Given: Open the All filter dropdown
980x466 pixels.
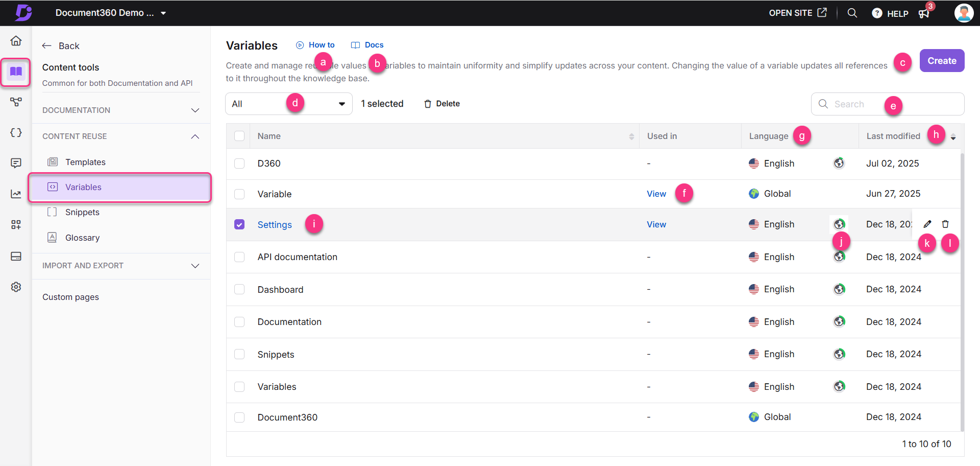Looking at the screenshot, I should 289,104.
